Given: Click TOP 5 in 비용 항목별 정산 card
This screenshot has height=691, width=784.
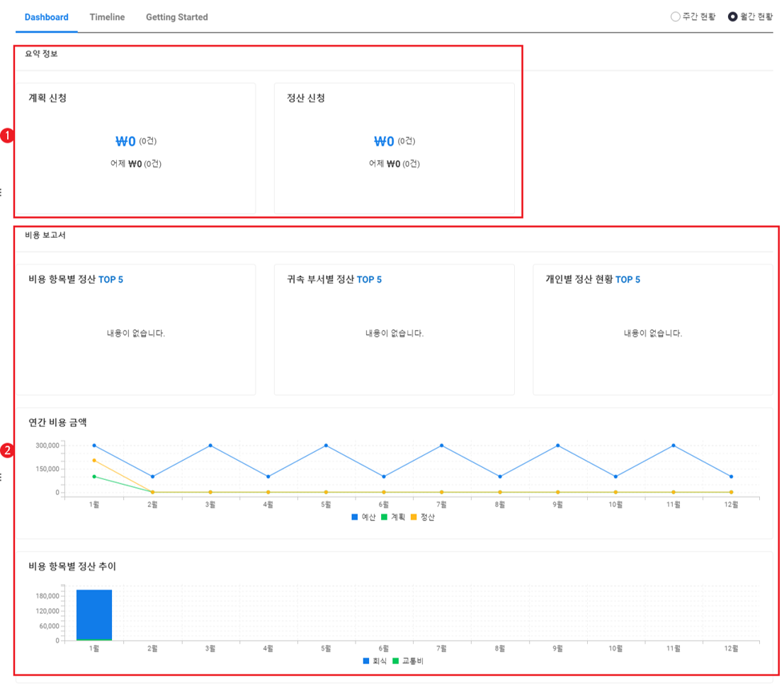Looking at the screenshot, I should 110,280.
